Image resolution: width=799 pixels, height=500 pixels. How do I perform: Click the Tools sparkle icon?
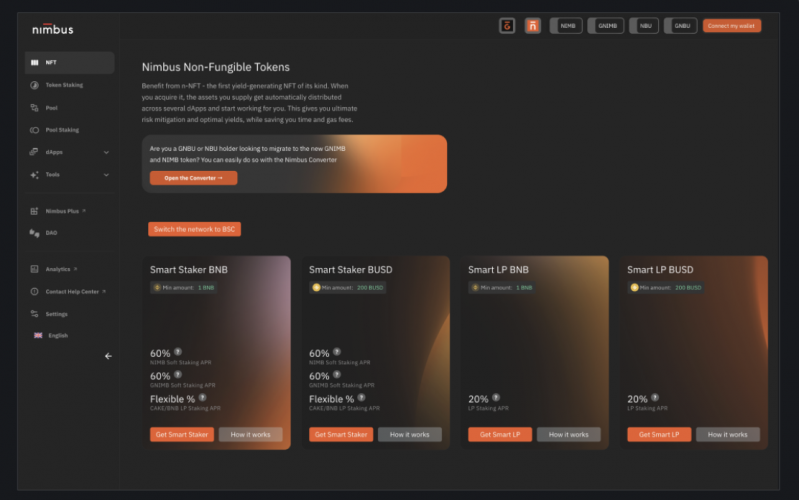pyautogui.click(x=34, y=175)
